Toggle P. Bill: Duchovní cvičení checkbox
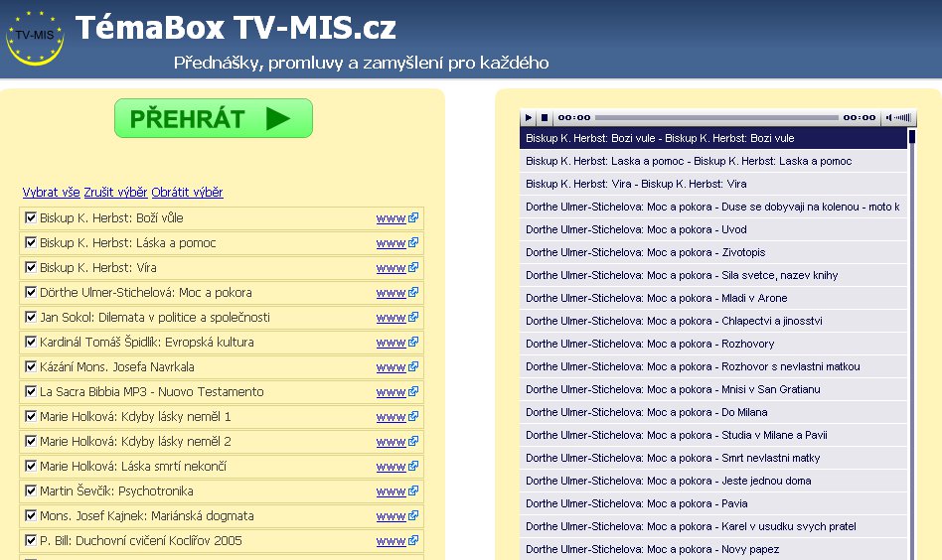The height and width of the screenshot is (560, 942). click(x=31, y=539)
